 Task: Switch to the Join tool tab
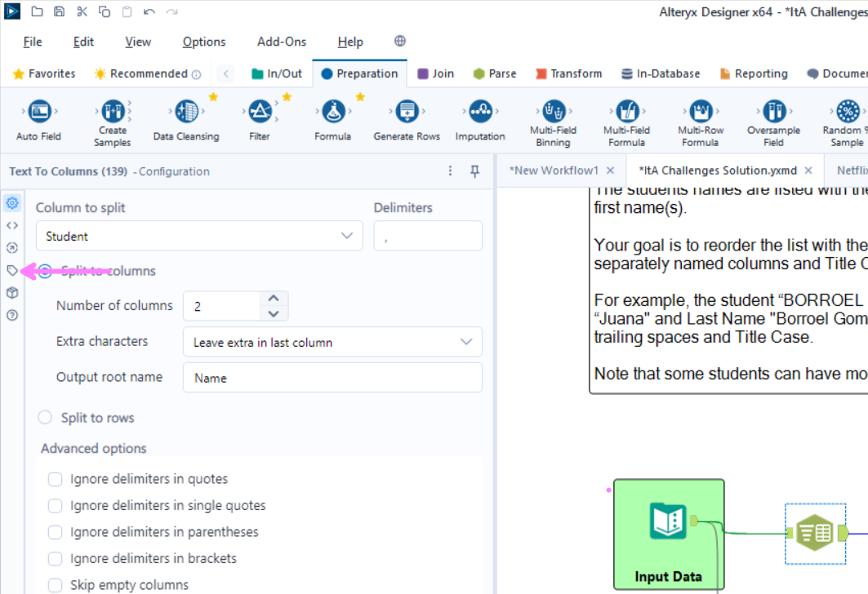436,73
